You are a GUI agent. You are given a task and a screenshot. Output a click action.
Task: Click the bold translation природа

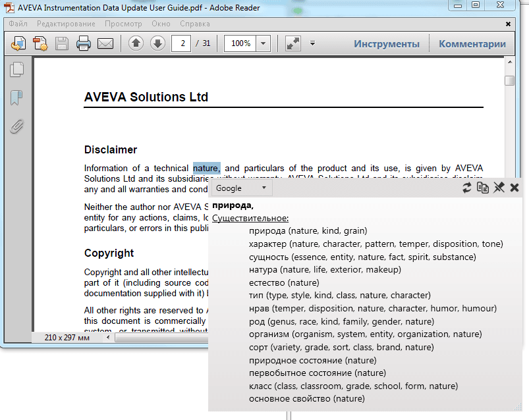click(x=233, y=205)
